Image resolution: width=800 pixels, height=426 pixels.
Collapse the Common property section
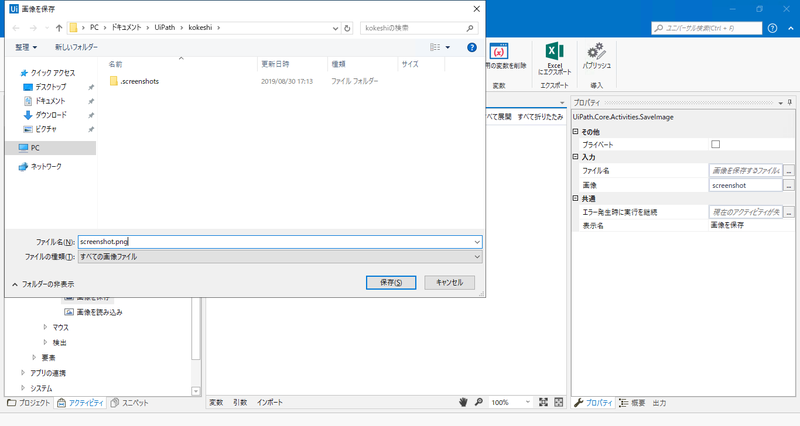[x=576, y=198]
